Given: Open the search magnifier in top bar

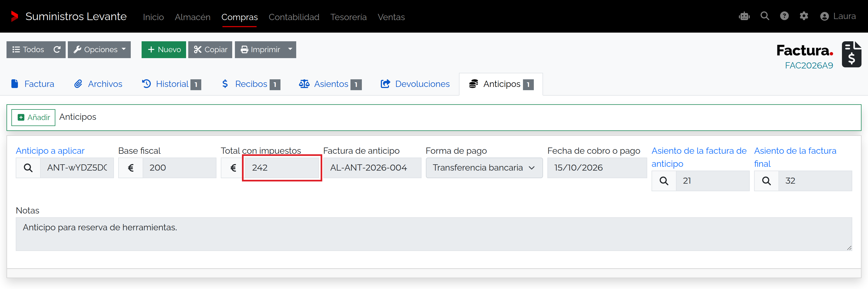Looking at the screenshot, I should coord(765,16).
